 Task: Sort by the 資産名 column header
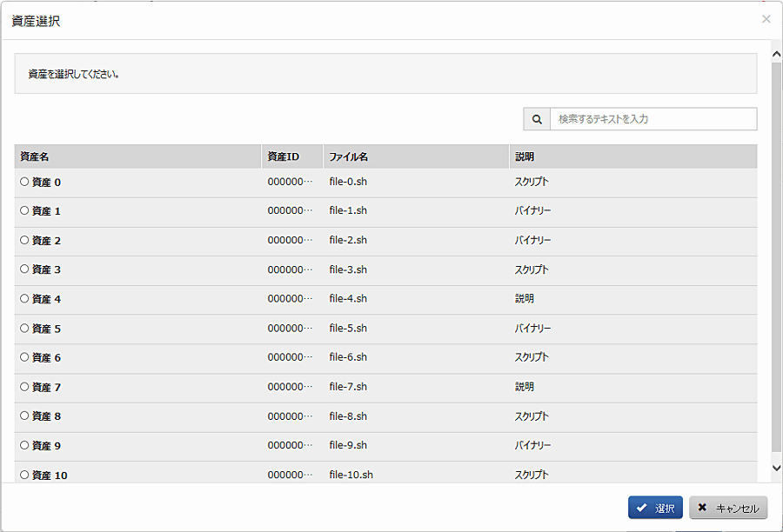[35, 156]
